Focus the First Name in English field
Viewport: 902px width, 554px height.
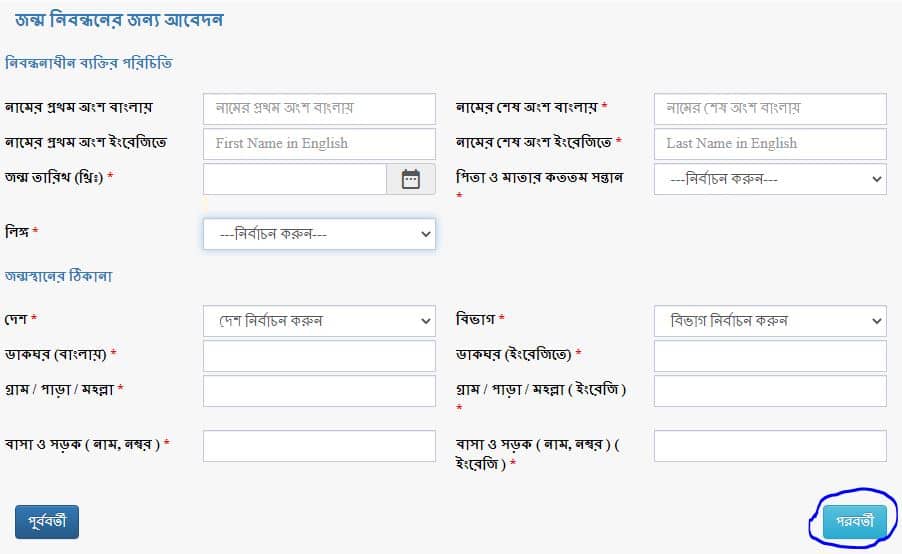pos(319,143)
